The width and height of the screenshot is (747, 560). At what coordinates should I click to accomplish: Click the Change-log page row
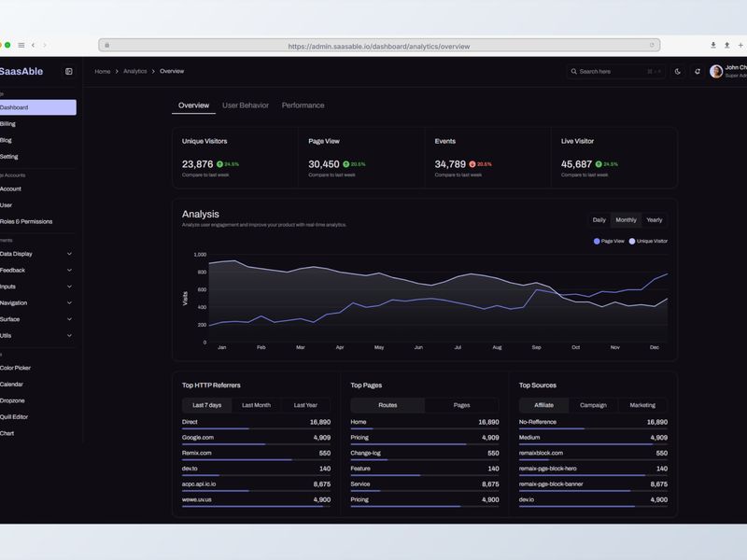tap(425, 455)
